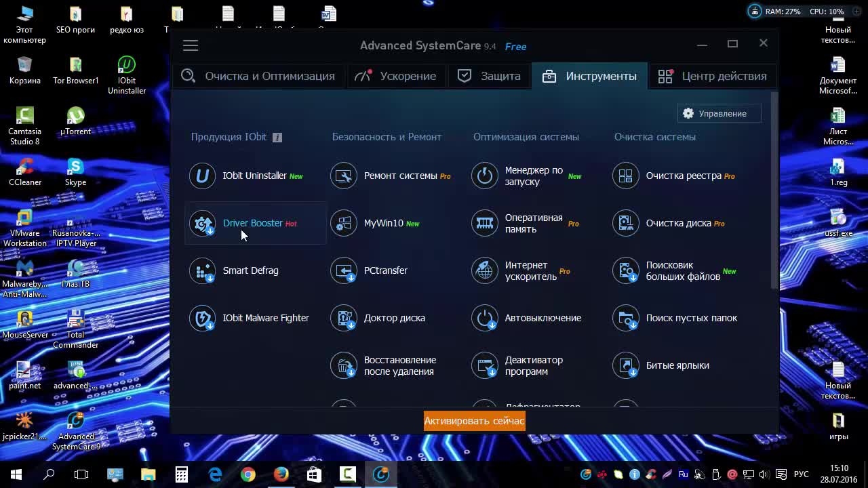Open Восстановление после удаления icon
This screenshot has width=868, height=488.
(x=343, y=365)
